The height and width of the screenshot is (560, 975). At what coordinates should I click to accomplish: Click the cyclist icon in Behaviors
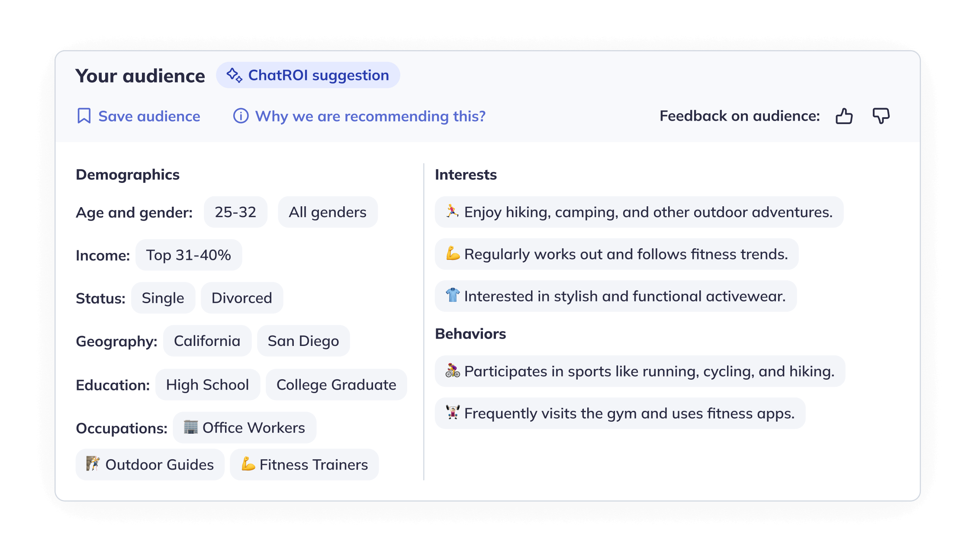pos(453,371)
